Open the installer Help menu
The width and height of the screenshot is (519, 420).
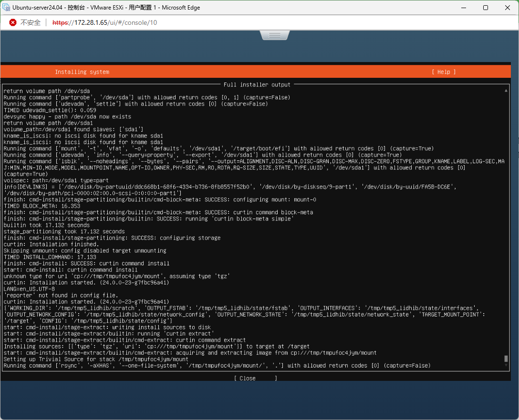coord(444,72)
